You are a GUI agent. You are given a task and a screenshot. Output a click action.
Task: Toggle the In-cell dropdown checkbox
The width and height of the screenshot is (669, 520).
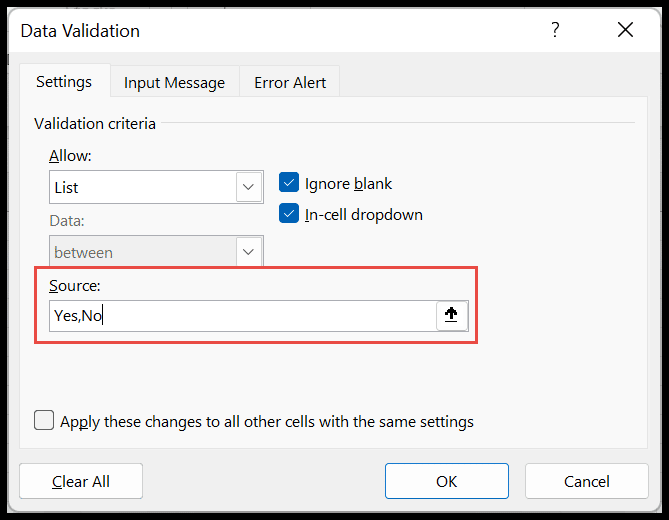coord(289,214)
